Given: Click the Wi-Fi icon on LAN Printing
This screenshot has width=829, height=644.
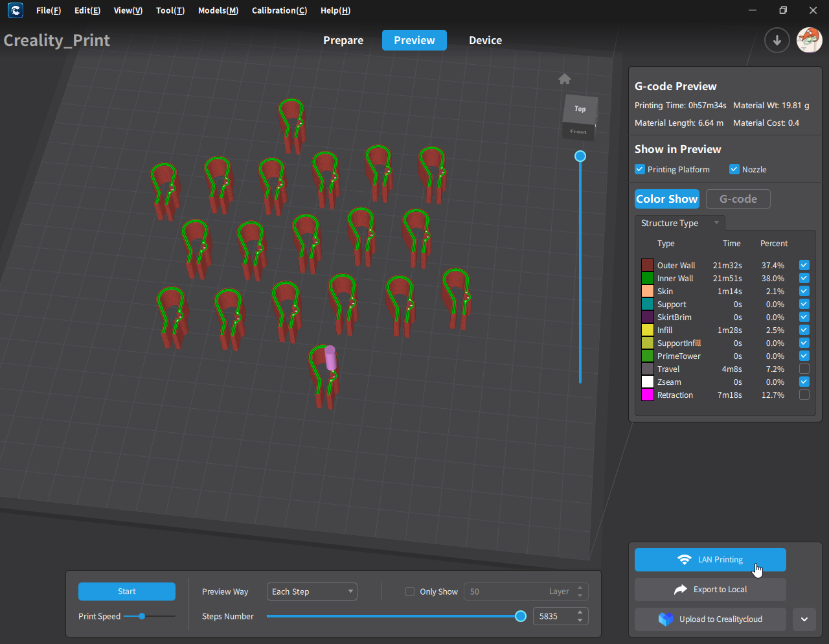Looking at the screenshot, I should pos(685,560).
